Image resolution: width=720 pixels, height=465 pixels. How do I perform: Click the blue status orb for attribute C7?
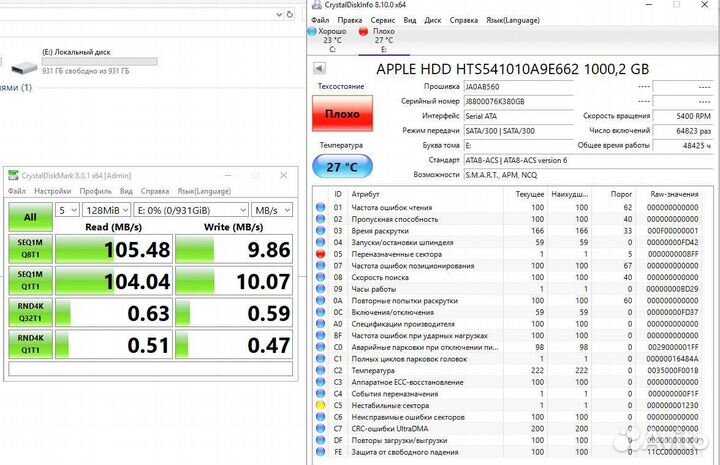pyautogui.click(x=321, y=428)
